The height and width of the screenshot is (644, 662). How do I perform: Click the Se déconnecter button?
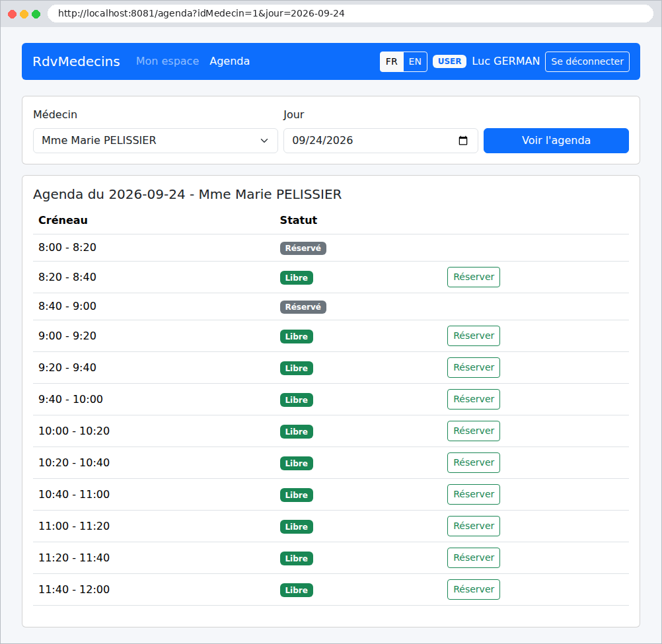coord(587,61)
